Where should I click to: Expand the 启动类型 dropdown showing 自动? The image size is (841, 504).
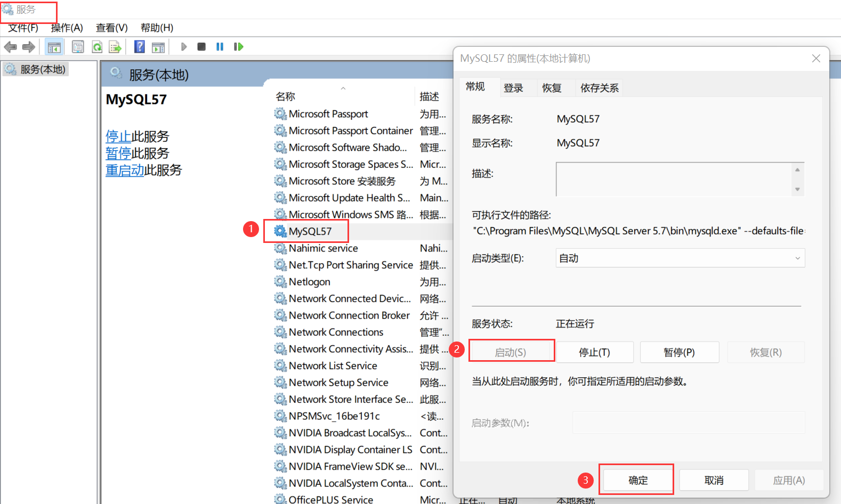click(680, 258)
